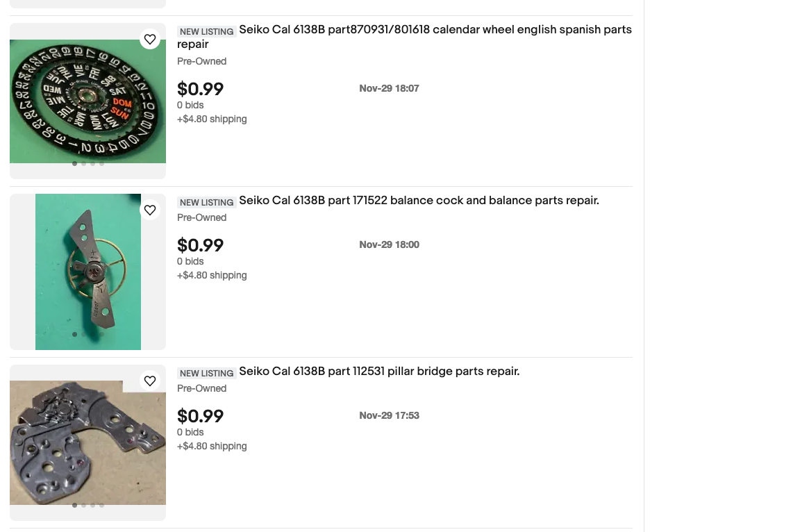Open the calendar wheel english spanish listing title

pyautogui.click(x=435, y=31)
